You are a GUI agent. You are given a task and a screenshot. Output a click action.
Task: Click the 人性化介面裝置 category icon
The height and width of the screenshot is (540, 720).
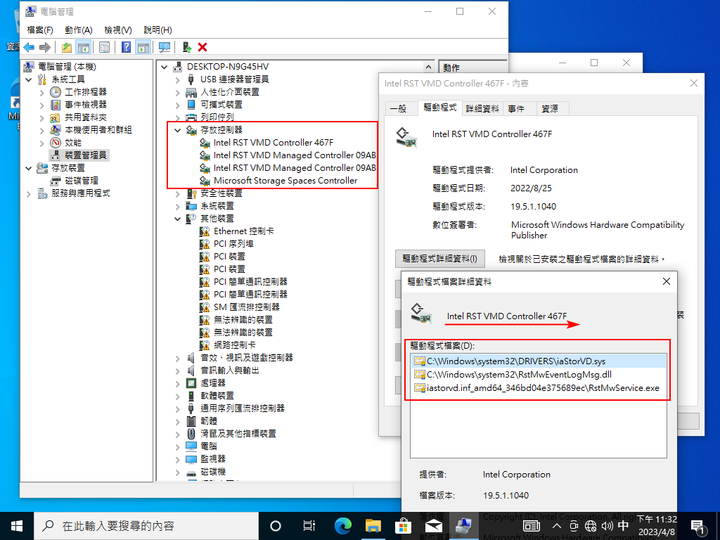(x=191, y=92)
